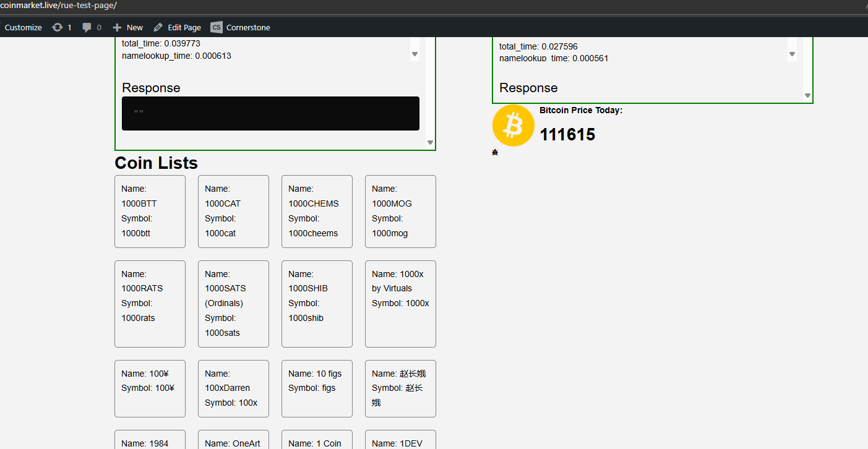Select the 1000SHIB coin card
Screen dimensions: 868x449
point(317,304)
